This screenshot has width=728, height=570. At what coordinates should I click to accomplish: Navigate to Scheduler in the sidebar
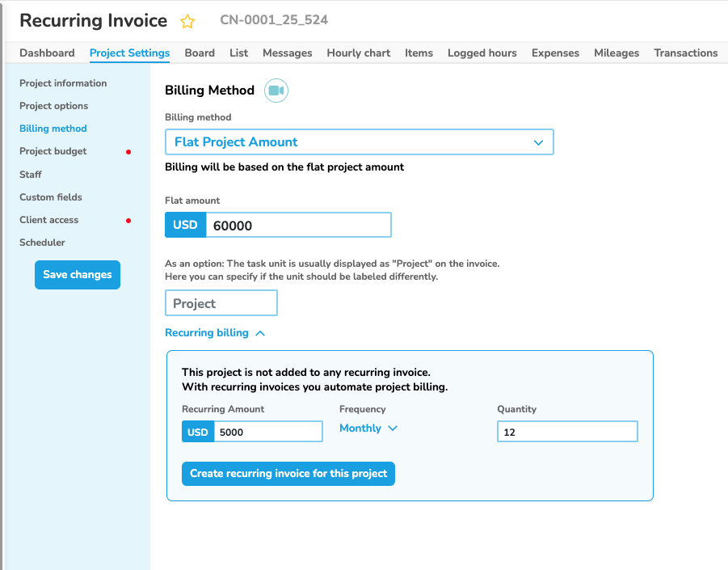click(42, 243)
